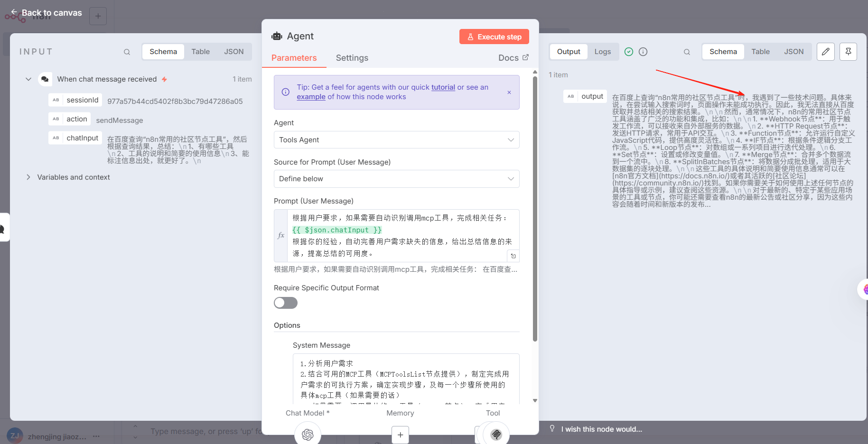The width and height of the screenshot is (868, 444).
Task: Click the chat message input box
Action: pos(206,431)
